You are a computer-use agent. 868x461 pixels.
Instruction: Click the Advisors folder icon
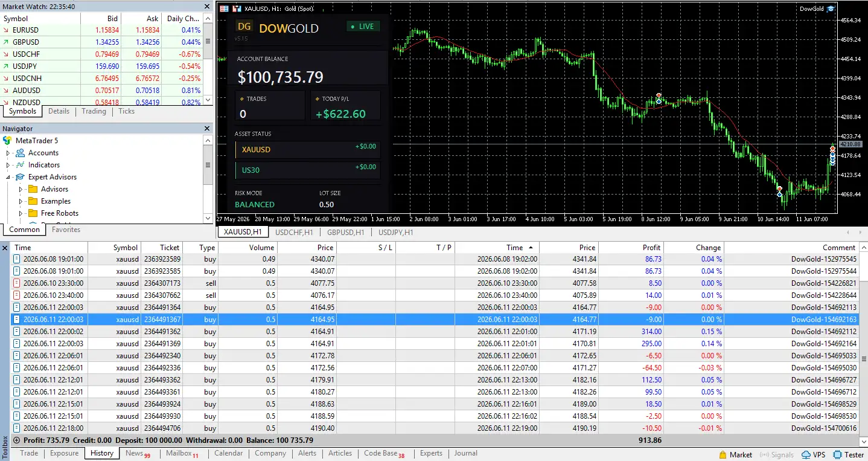click(33, 189)
